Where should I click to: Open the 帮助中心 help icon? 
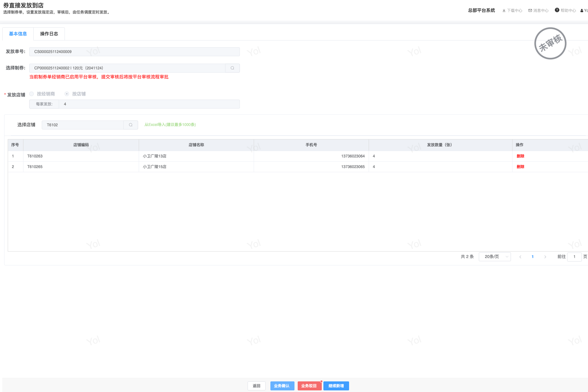click(x=557, y=10)
